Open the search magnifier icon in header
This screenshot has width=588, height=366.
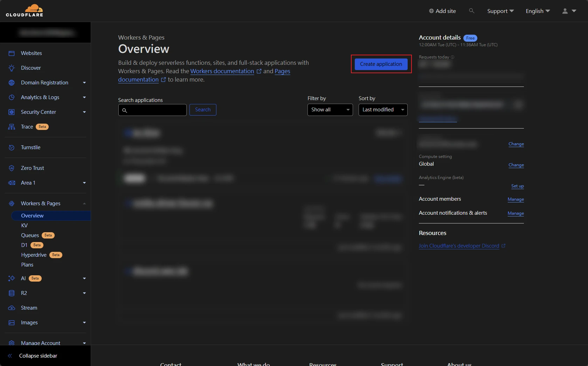[x=471, y=11]
